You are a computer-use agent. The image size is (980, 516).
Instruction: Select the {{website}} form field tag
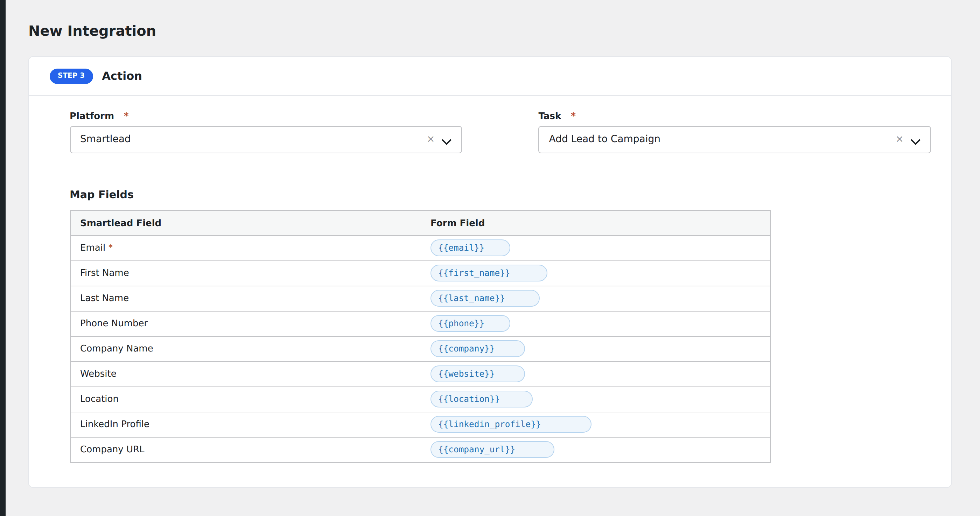pos(477,374)
